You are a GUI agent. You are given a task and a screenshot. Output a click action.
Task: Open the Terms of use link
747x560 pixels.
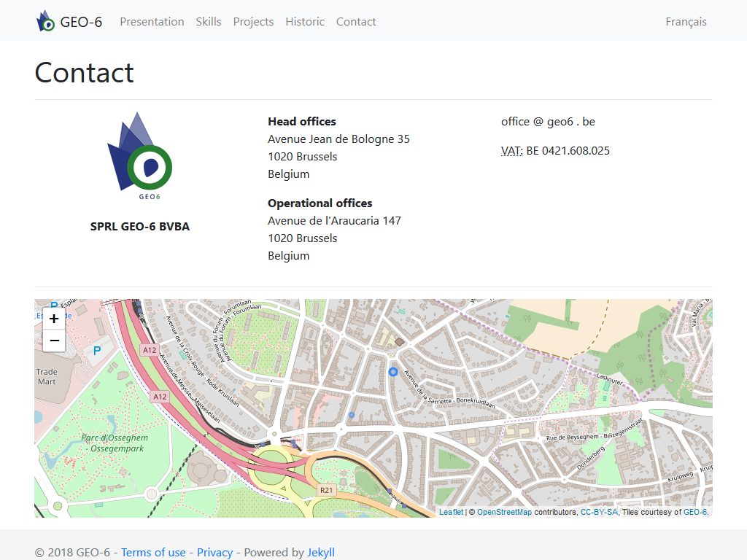153,552
